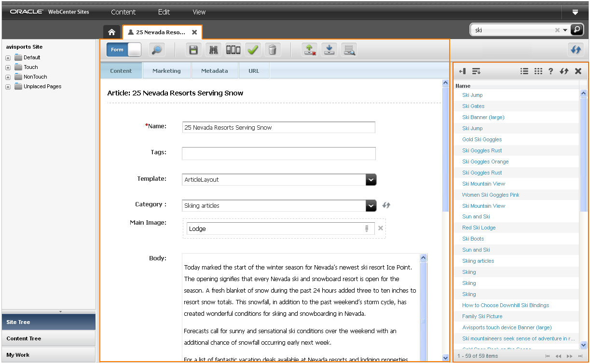590x364 pixels.
Task: Switch to the Marketing tab
Action: point(166,71)
